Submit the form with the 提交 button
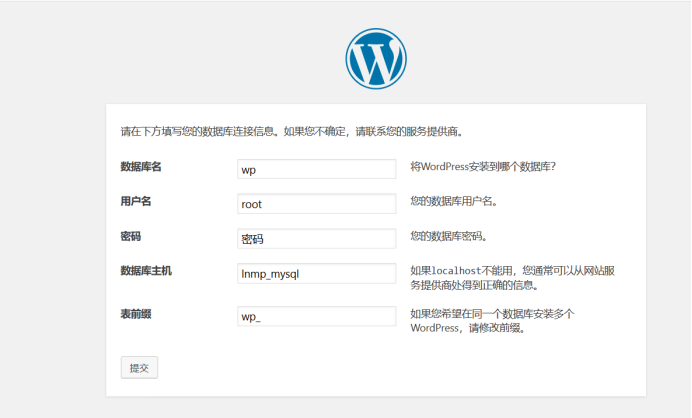The width and height of the screenshot is (692, 418). tap(139, 367)
